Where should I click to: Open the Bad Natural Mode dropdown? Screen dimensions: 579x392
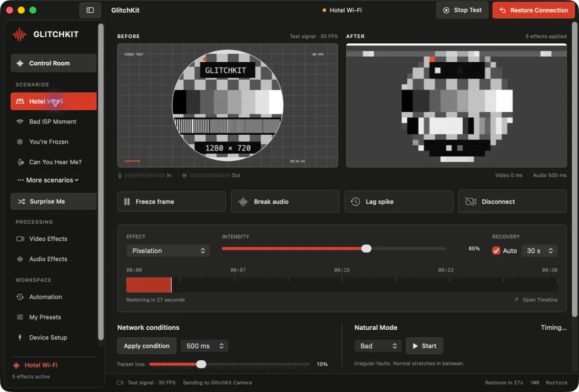click(378, 346)
